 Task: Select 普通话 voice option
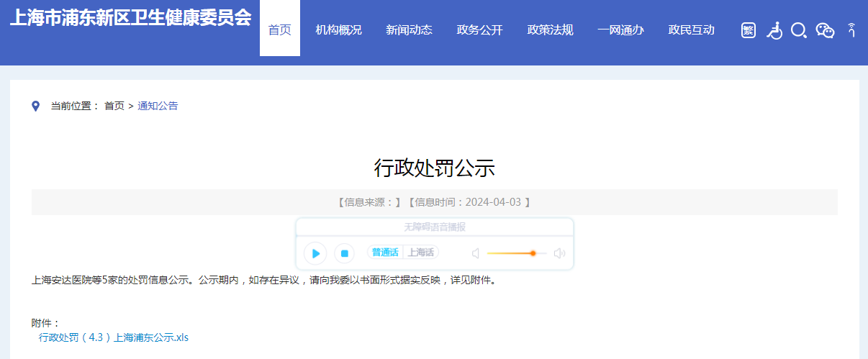point(385,253)
